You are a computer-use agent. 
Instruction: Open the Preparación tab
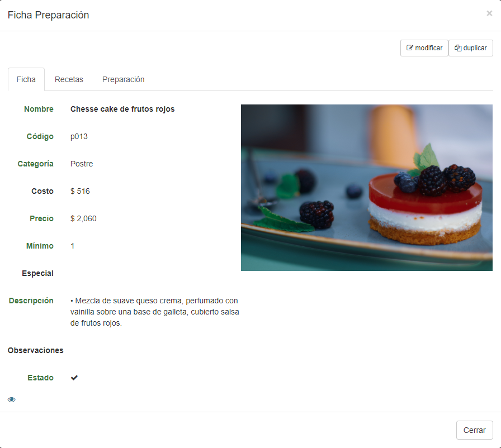[124, 79]
